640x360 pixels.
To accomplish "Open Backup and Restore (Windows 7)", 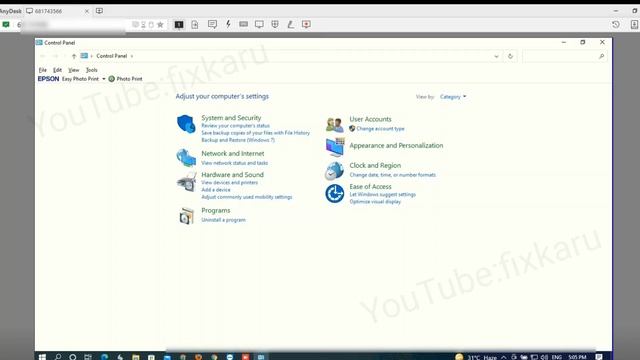I will point(238,140).
